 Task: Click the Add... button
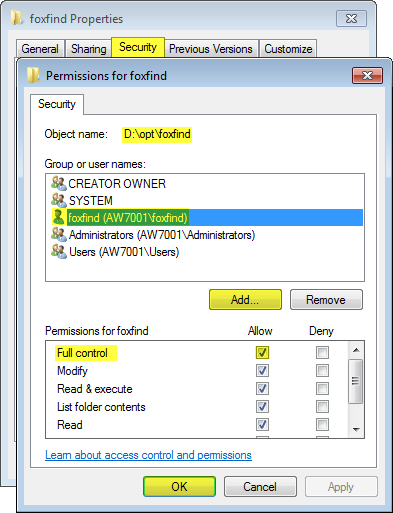[245, 300]
